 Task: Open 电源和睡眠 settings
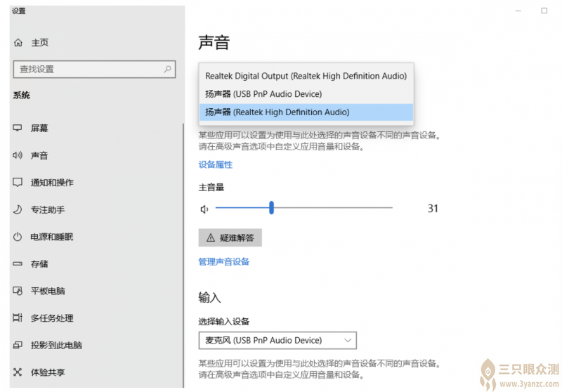pyautogui.click(x=52, y=237)
